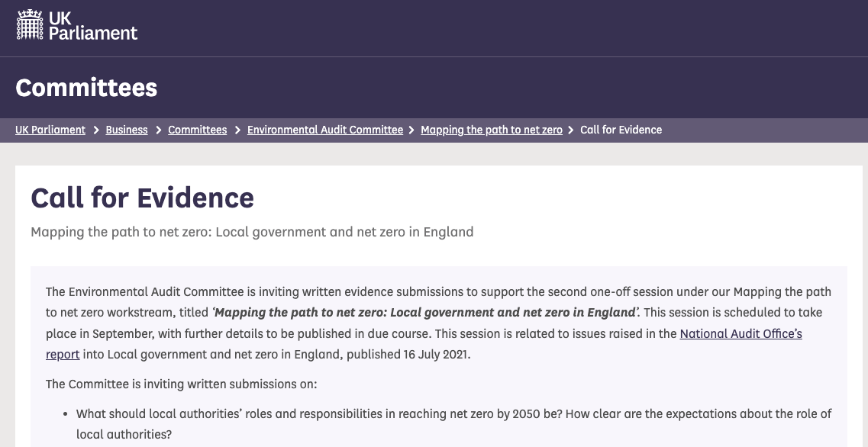The width and height of the screenshot is (868, 447).
Task: Click chevron after Environmental Audit Committee breadcrumb
Action: (412, 130)
